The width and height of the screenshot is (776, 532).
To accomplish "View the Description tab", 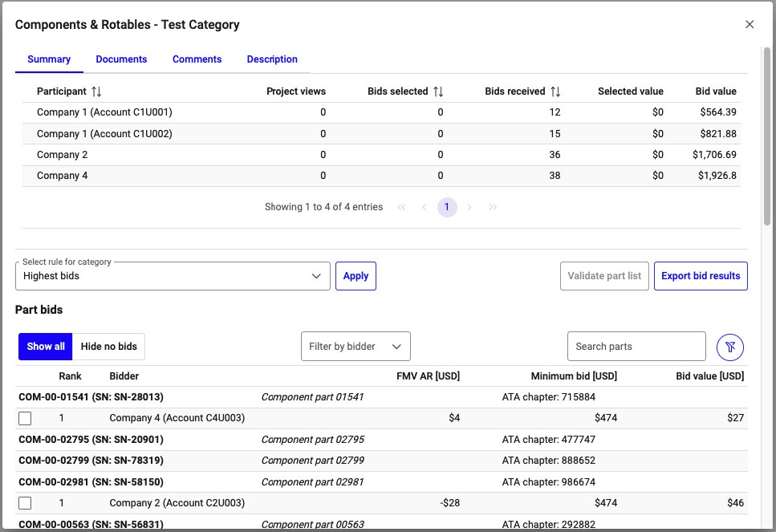I will coord(272,59).
